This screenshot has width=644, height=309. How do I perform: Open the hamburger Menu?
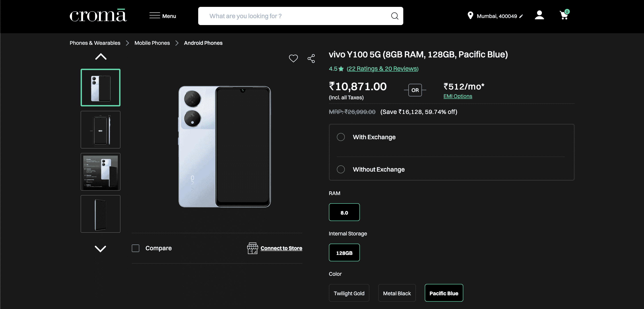[x=163, y=16]
